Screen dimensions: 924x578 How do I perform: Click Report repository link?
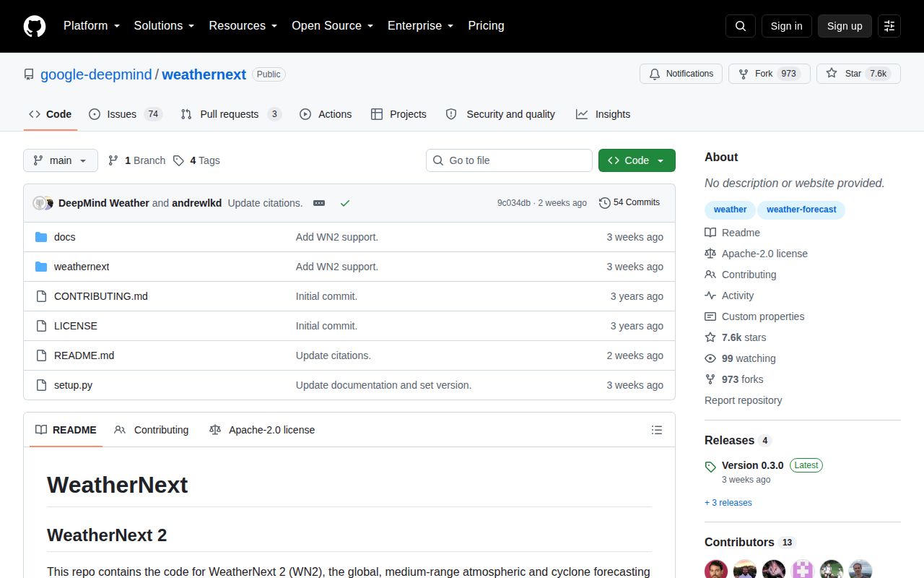(x=744, y=400)
